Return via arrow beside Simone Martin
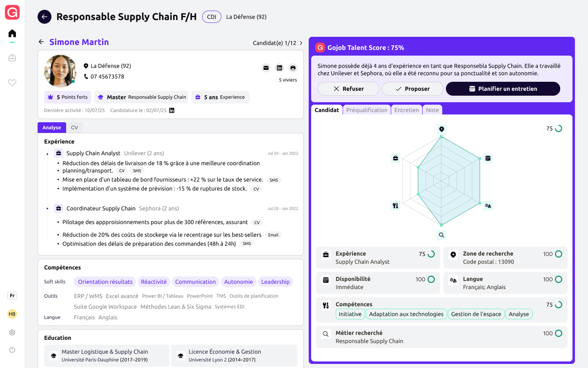The height and width of the screenshot is (368, 588). 41,42
